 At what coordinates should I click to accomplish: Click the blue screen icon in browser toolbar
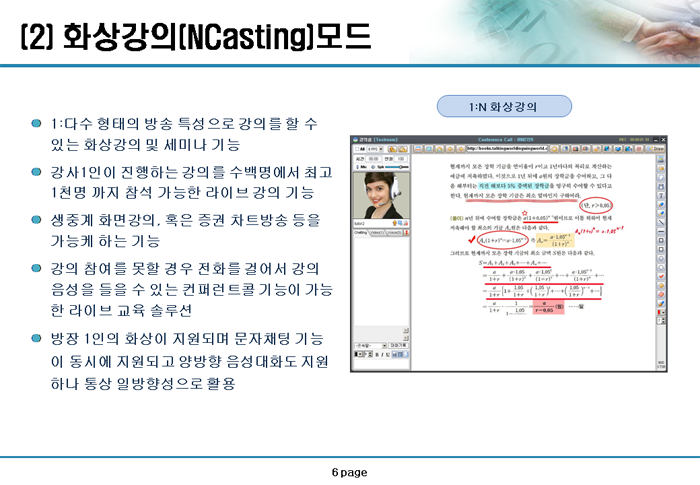[429, 149]
